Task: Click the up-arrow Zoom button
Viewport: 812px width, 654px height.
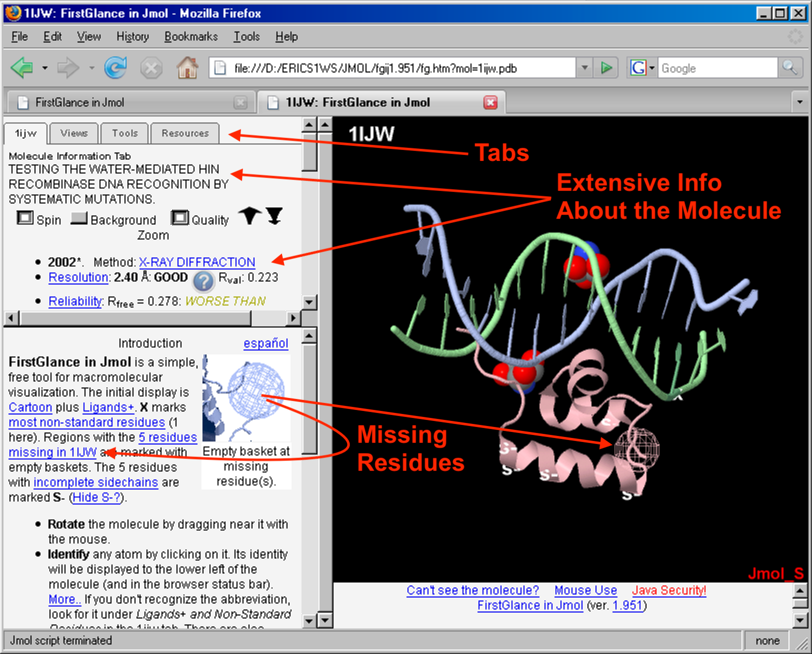Action: [249, 216]
